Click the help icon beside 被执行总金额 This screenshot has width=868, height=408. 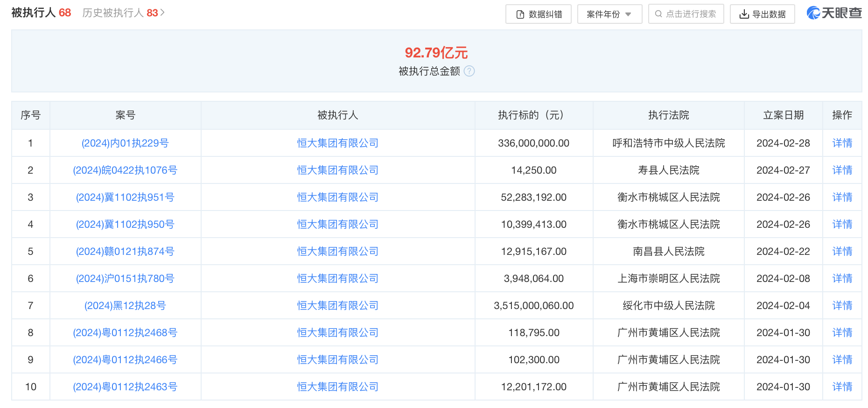[x=469, y=71]
